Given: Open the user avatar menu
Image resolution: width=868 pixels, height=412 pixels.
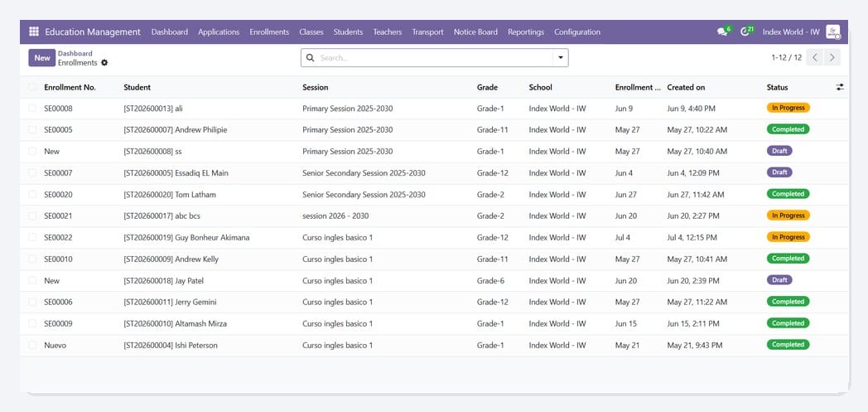Looking at the screenshot, I should click(832, 32).
